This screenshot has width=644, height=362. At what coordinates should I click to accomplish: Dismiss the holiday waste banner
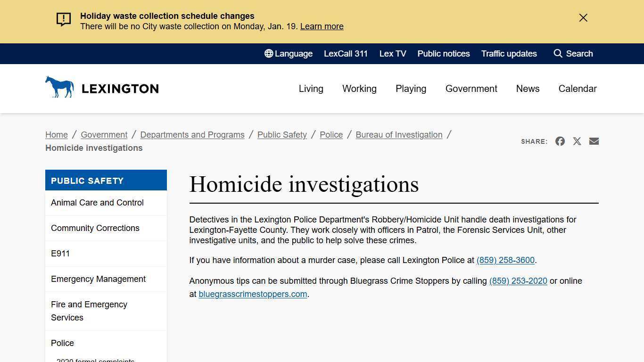(x=583, y=17)
